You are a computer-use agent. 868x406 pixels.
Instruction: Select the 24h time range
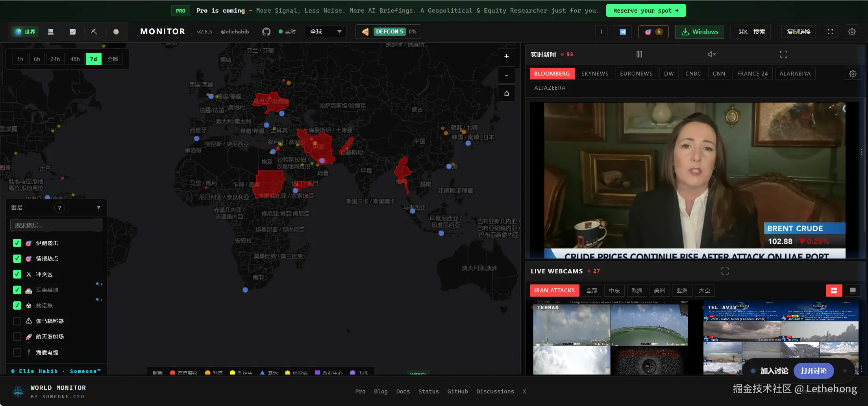click(55, 59)
